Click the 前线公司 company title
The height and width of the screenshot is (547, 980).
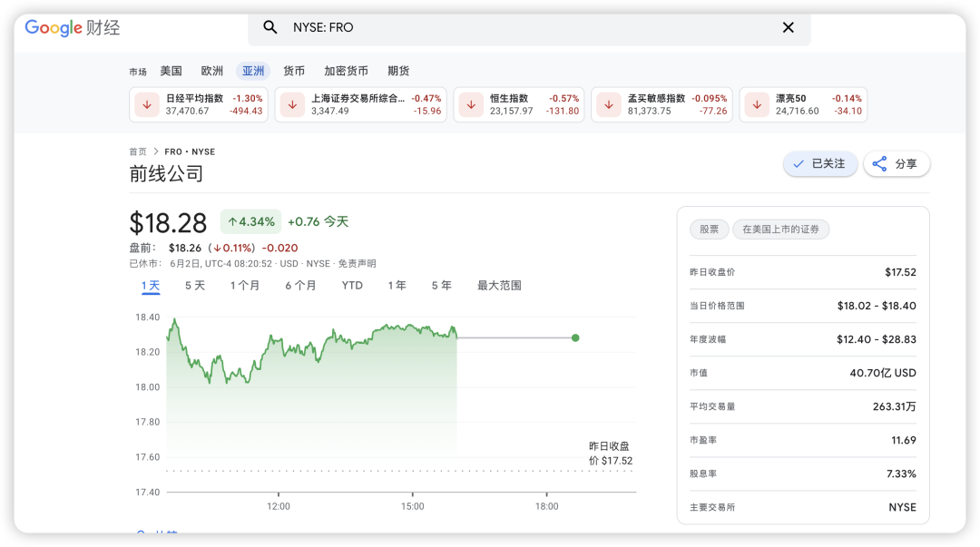pos(166,174)
